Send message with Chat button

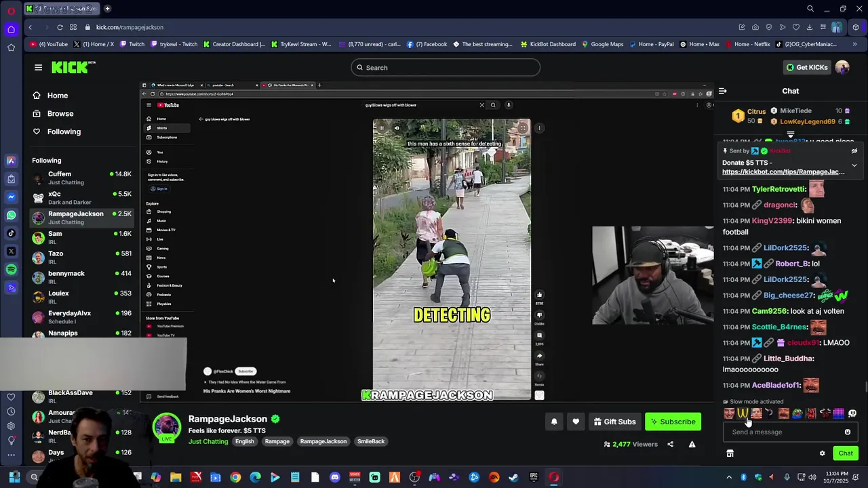coord(846,453)
